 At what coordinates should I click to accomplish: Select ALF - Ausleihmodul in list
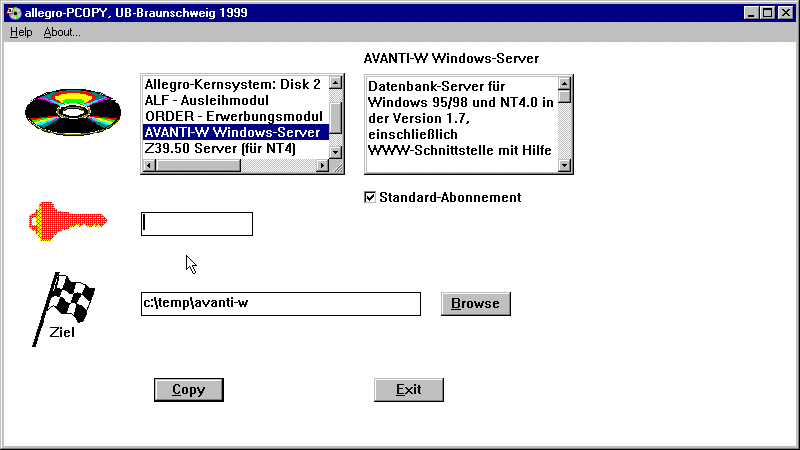[x=236, y=100]
